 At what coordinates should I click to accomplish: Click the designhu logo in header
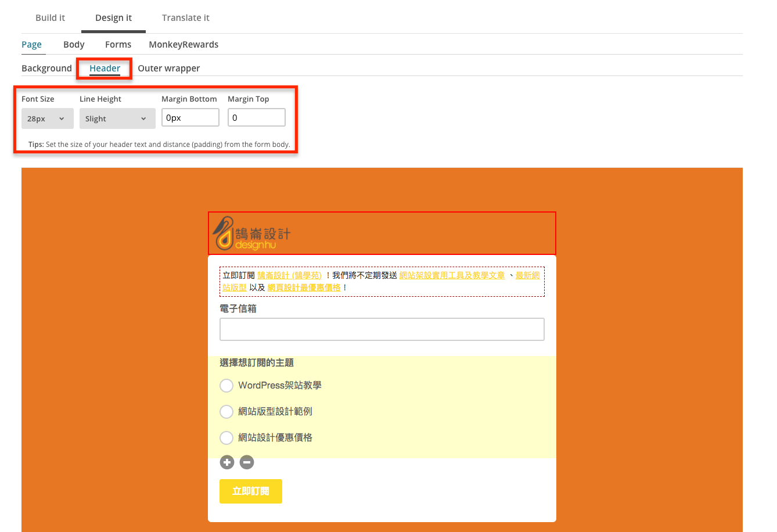pos(251,233)
